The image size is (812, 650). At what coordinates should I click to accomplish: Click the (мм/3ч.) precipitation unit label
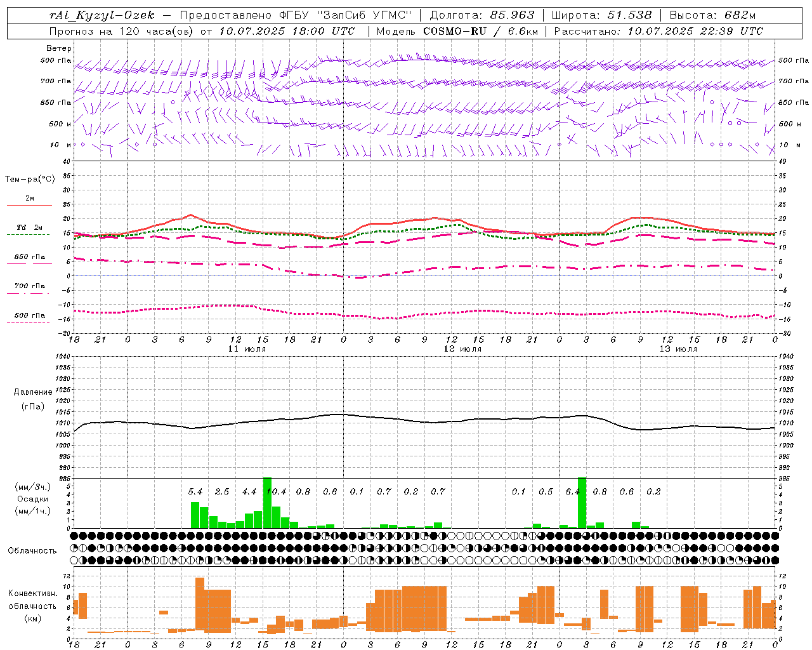tap(33, 487)
